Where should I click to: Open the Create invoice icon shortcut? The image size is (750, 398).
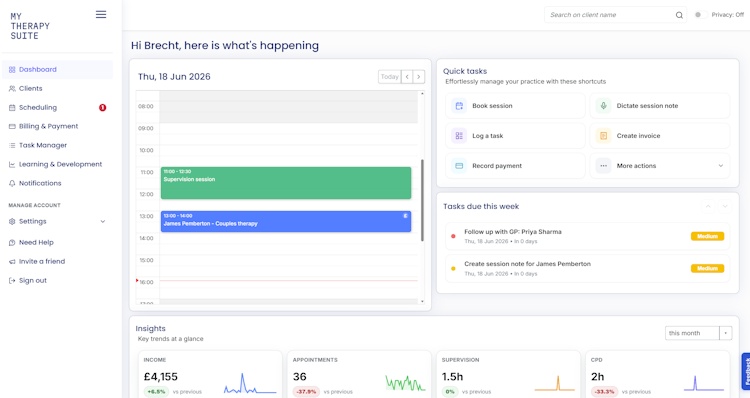pos(604,136)
